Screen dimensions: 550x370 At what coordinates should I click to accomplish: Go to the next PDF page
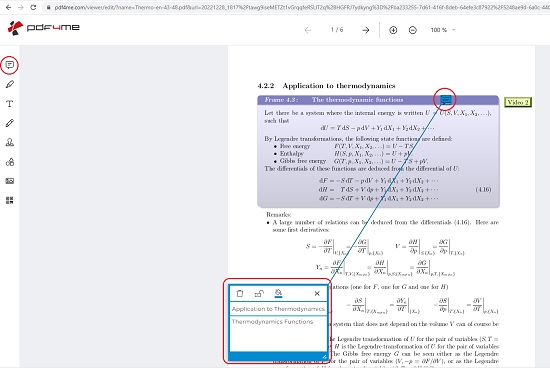tap(365, 30)
